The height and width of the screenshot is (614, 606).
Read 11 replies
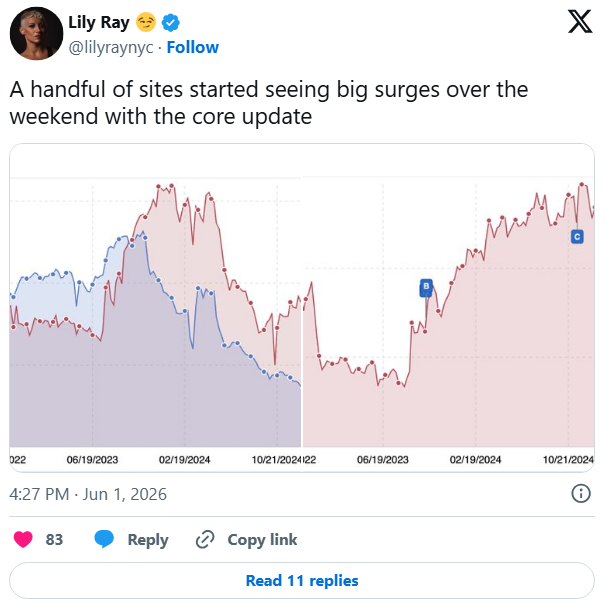(x=302, y=580)
